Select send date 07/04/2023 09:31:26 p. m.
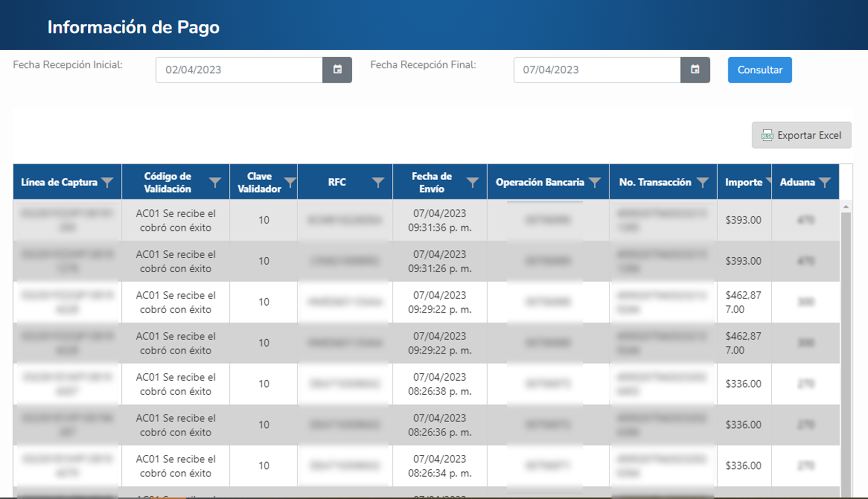 tap(440, 261)
